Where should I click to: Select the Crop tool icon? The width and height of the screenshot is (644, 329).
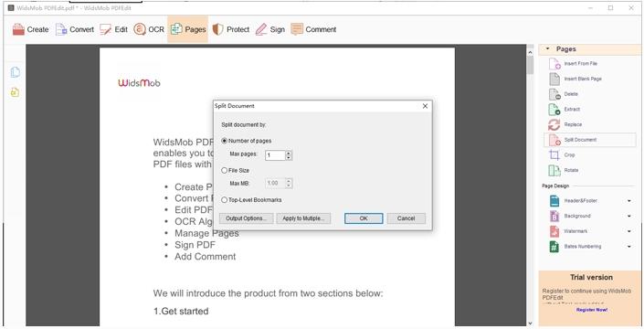pyautogui.click(x=554, y=154)
